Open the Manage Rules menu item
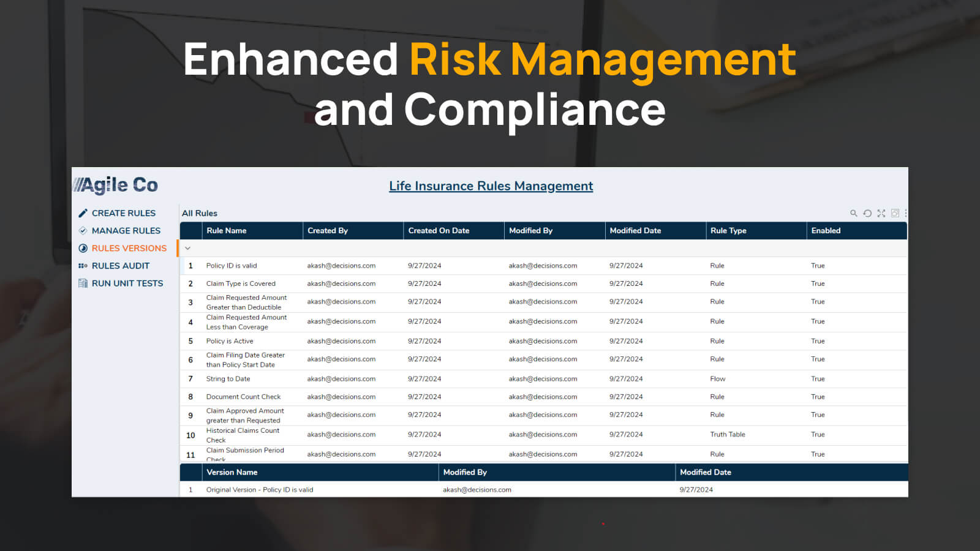This screenshot has width=980, height=551. [126, 231]
